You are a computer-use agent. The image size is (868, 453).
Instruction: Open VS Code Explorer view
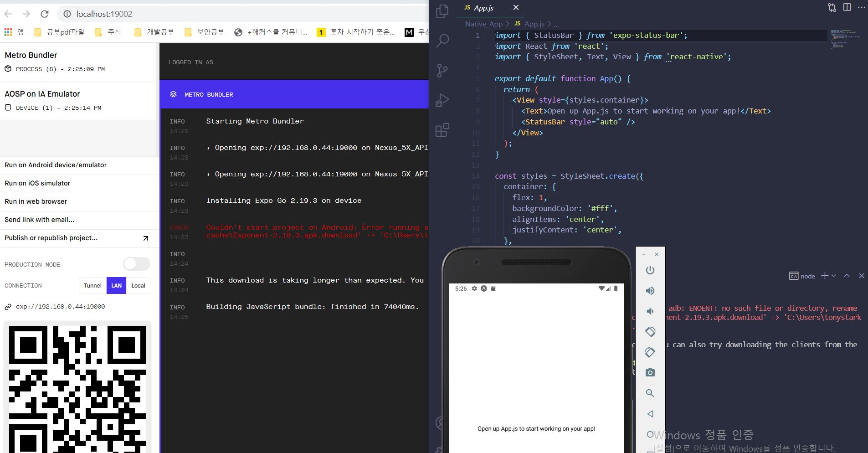(442, 11)
